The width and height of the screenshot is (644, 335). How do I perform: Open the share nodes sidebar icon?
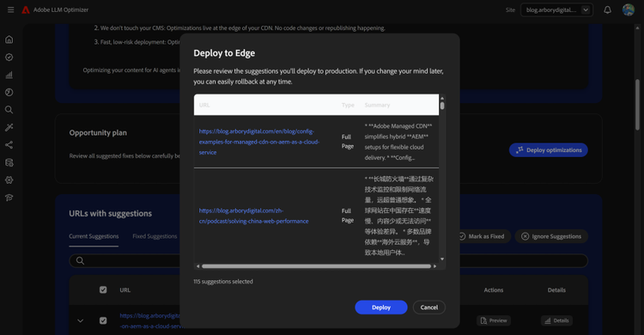(9, 144)
